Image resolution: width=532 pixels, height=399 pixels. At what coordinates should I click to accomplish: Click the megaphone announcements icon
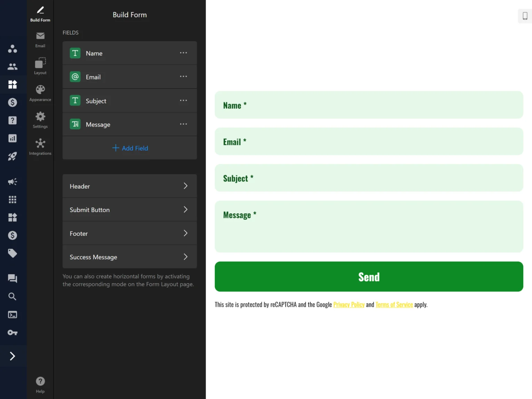click(13, 182)
